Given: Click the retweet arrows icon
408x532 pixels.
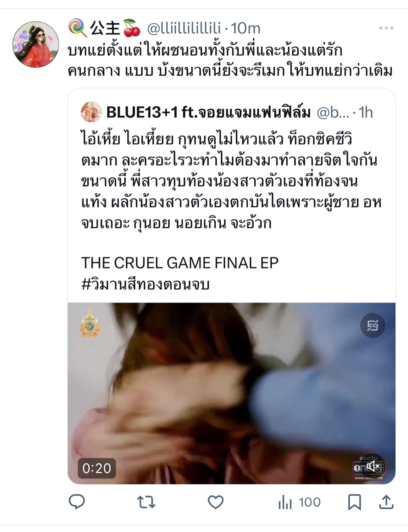Looking at the screenshot, I should [x=146, y=502].
